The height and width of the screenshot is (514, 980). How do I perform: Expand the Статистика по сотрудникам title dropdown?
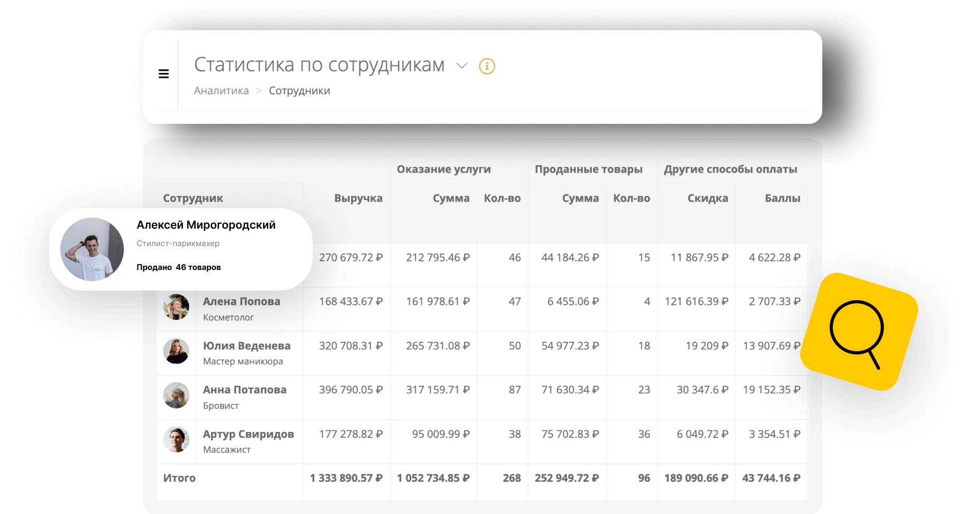pyautogui.click(x=462, y=66)
